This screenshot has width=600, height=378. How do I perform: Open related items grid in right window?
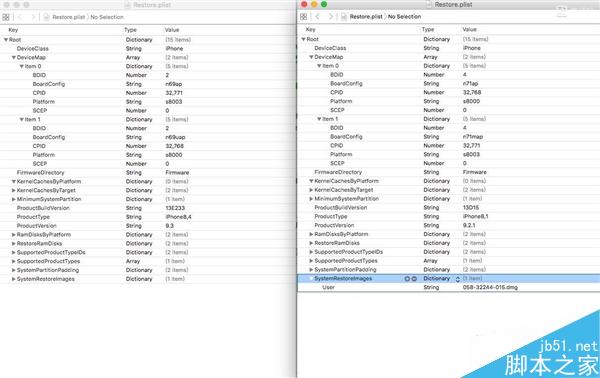coord(303,17)
